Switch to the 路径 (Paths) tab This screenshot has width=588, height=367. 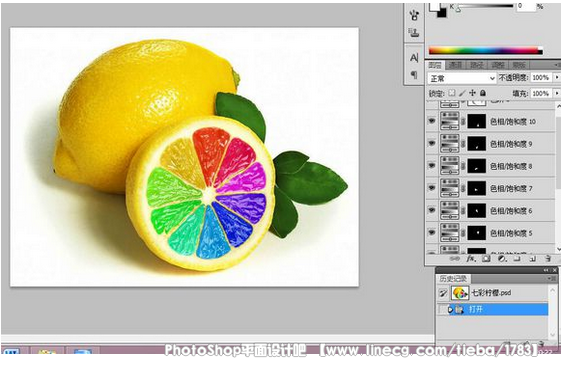coord(477,65)
